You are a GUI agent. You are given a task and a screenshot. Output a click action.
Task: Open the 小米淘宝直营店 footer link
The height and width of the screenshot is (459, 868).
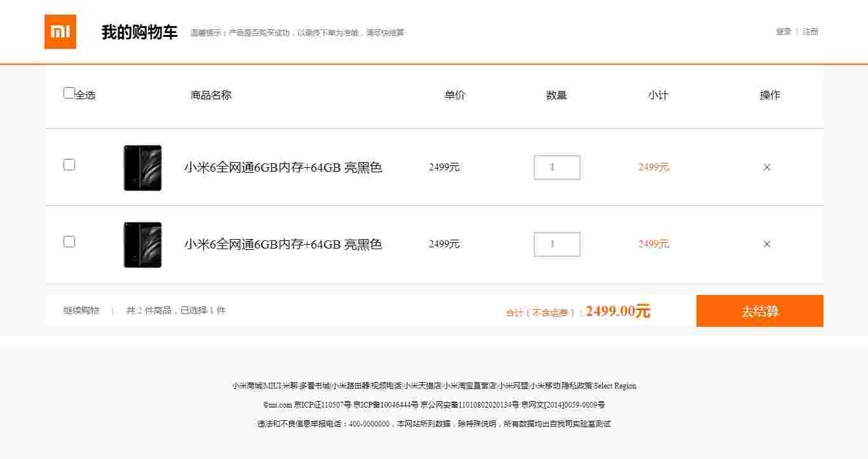pos(470,386)
